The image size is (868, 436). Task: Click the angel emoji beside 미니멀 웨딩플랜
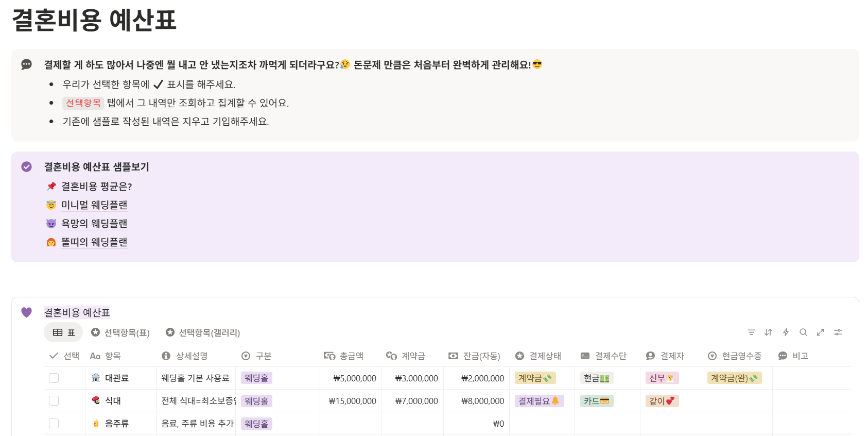[x=51, y=205]
